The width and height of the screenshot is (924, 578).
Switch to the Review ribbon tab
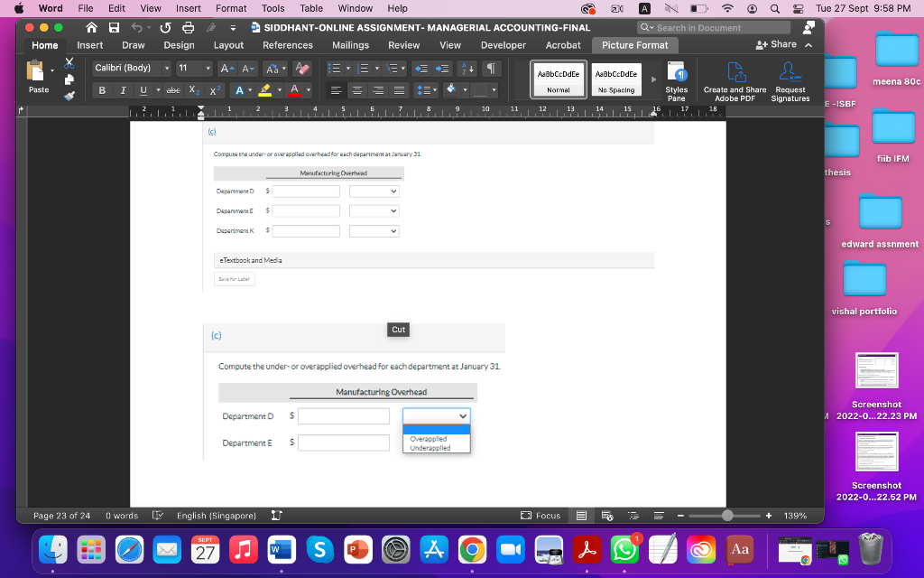(403, 45)
